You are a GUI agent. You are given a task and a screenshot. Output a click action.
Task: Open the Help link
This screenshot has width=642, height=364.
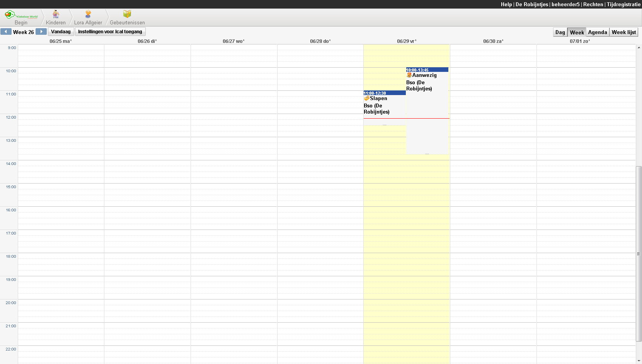point(506,4)
